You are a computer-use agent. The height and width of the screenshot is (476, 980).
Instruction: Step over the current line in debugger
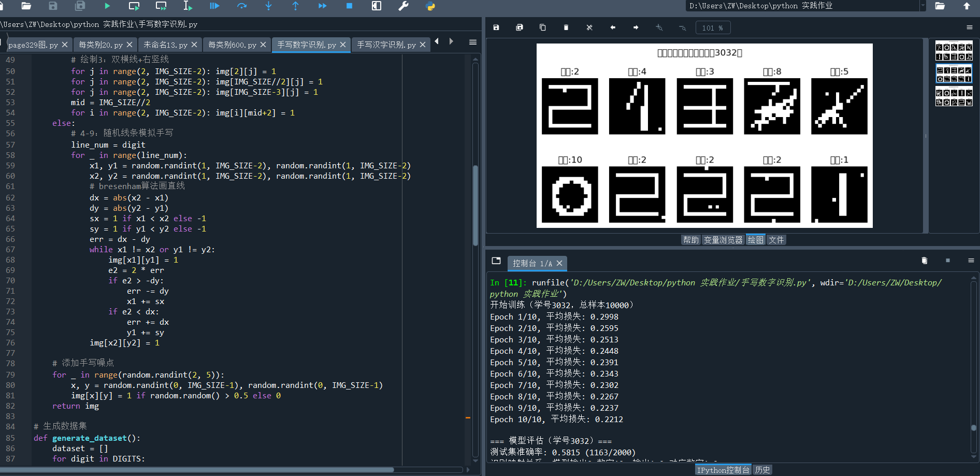[242, 6]
